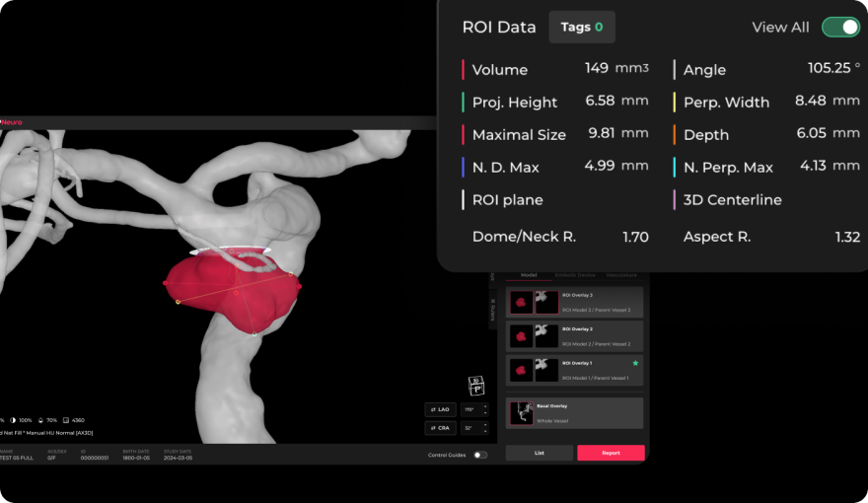Click the opacity droplet icon showing 70%
Screen dimensions: 868x503
pos(40,420)
